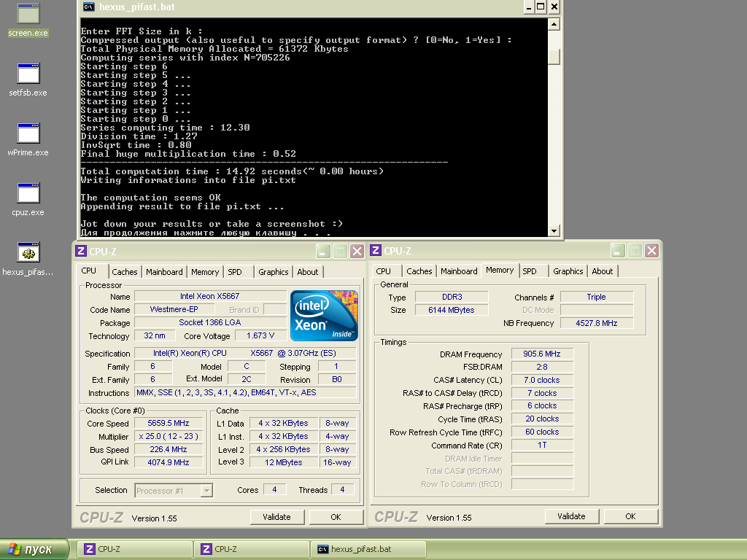
Task: Click Row Refresh Cycle Time 60 clocks
Action: tap(542, 432)
